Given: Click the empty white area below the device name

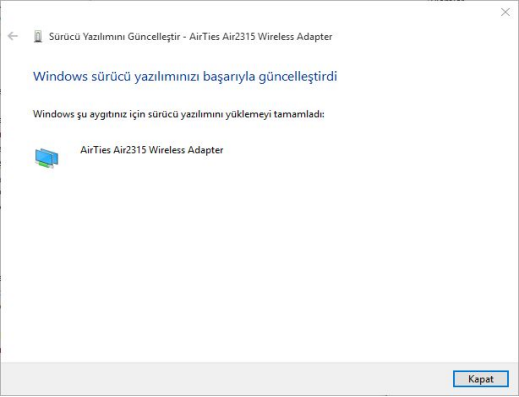Looking at the screenshot, I should (259, 260).
